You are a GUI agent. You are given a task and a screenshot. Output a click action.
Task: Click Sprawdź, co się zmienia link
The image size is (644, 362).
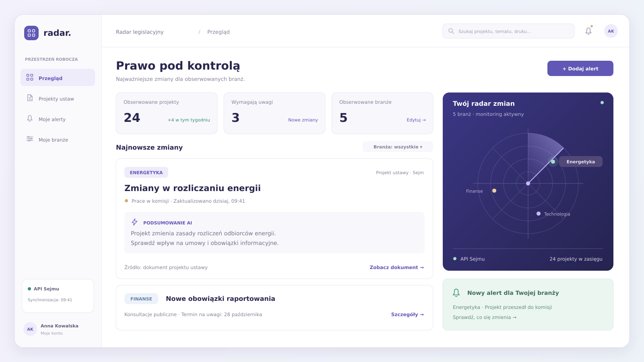[x=485, y=317]
